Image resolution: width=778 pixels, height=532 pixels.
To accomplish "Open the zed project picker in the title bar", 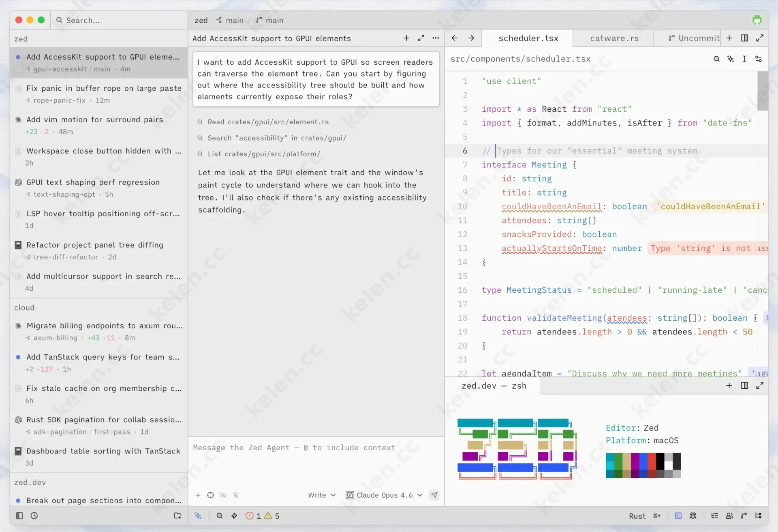I will pyautogui.click(x=201, y=20).
